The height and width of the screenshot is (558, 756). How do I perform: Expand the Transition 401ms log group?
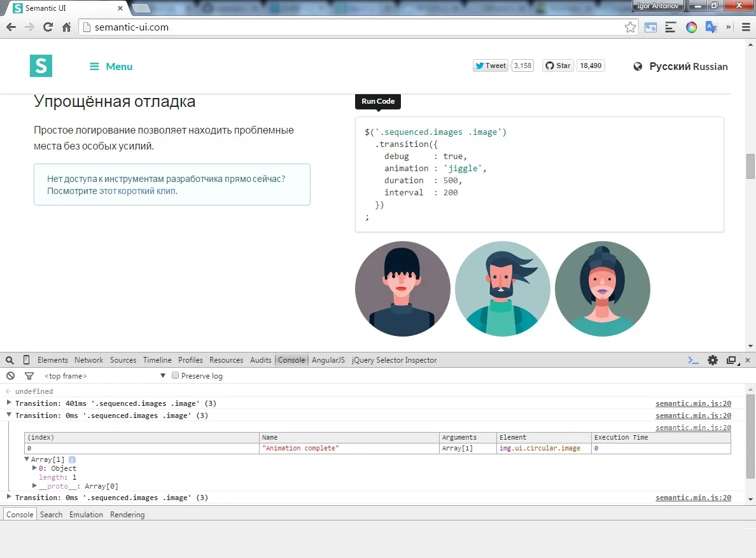pos(9,402)
